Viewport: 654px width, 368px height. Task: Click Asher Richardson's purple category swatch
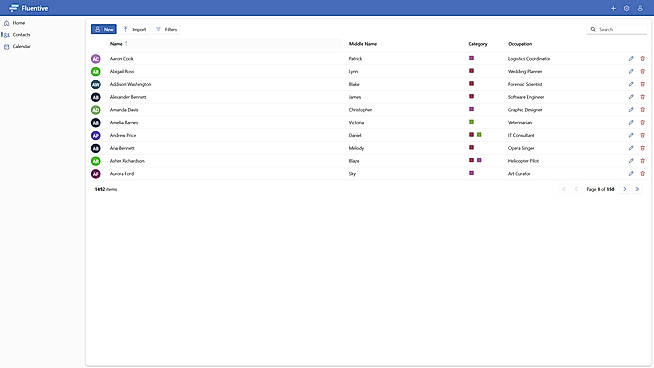tap(479, 160)
